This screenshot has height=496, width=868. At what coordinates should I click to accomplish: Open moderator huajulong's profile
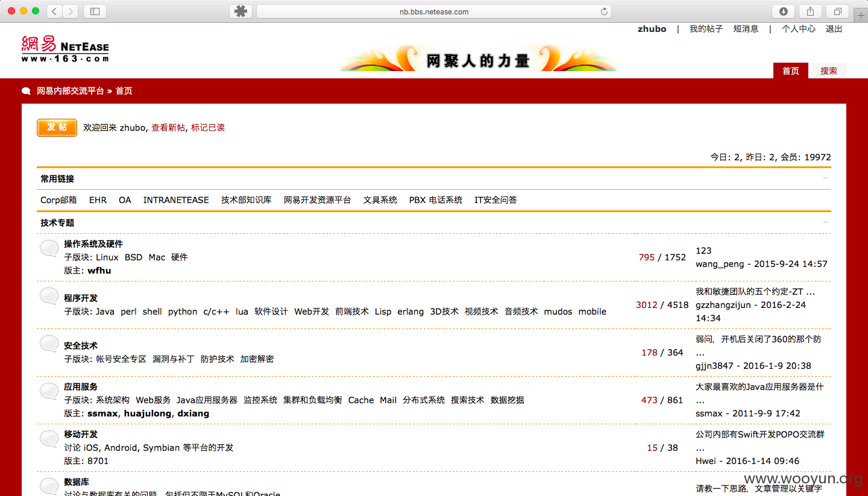[x=148, y=413]
